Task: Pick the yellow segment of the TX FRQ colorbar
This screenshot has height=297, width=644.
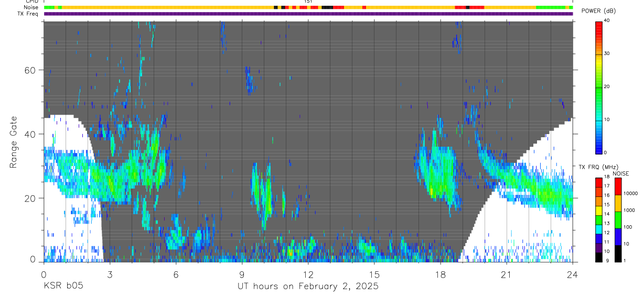Action: tap(599, 211)
